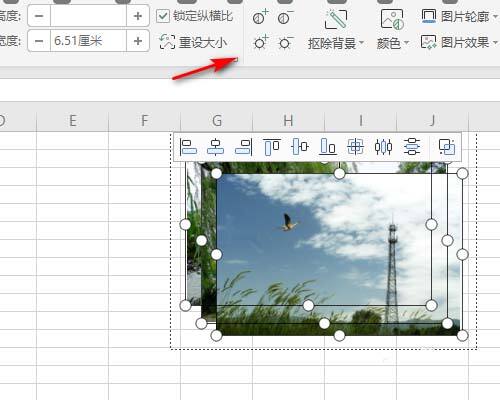Align selected pictures to the right
Screen dimensions: 500x400
click(x=244, y=147)
